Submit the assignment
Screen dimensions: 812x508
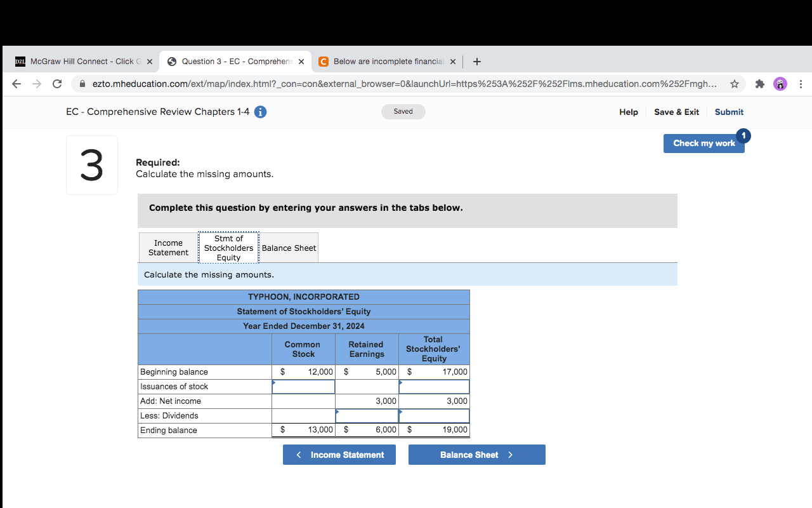pos(729,112)
